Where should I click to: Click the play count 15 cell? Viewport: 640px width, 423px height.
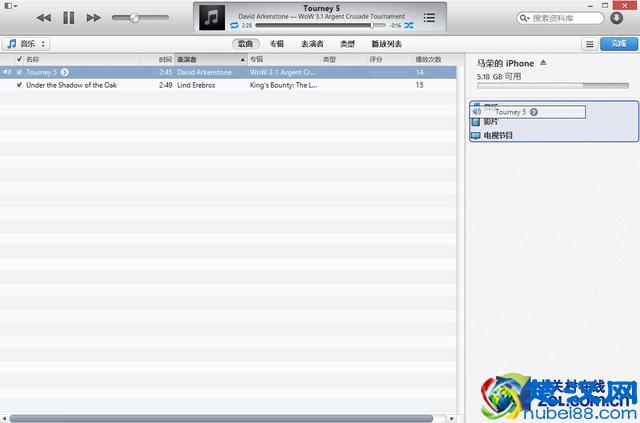[419, 85]
